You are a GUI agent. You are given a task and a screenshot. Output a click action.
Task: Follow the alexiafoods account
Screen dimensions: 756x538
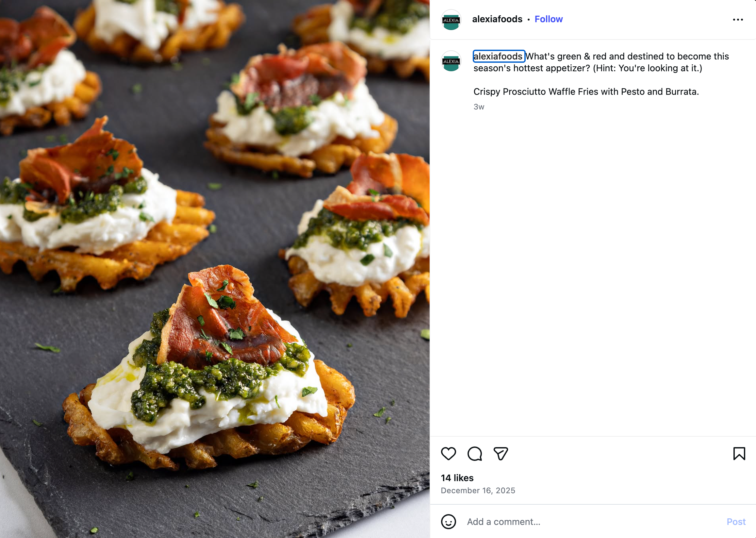pos(548,19)
